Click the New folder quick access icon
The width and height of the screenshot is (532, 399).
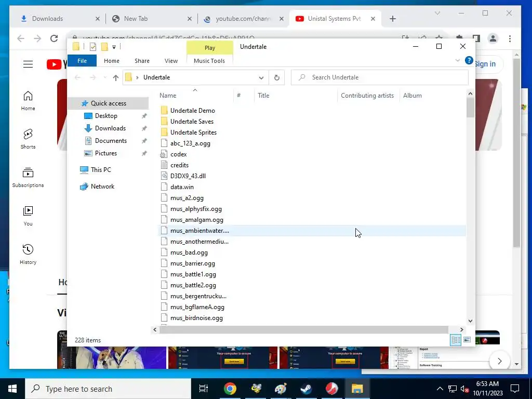[104, 47]
